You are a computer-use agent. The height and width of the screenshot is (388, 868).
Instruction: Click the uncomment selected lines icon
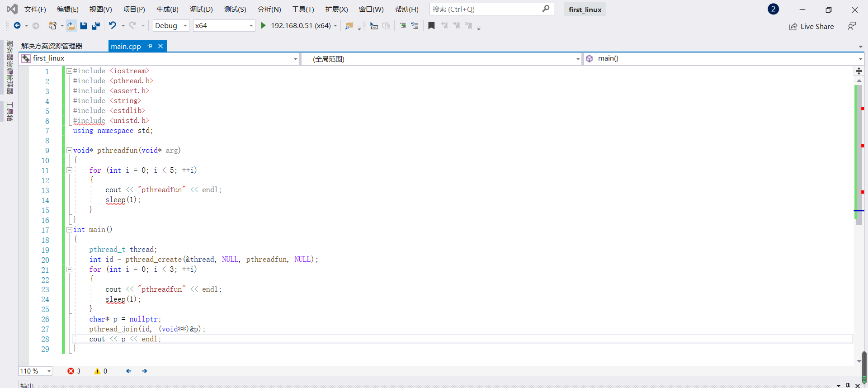pos(415,26)
